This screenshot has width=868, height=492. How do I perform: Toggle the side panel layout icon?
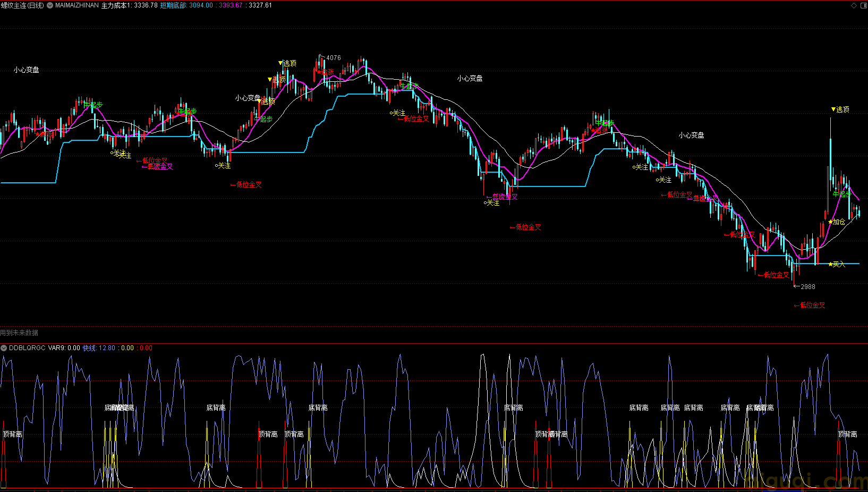coord(863,5)
